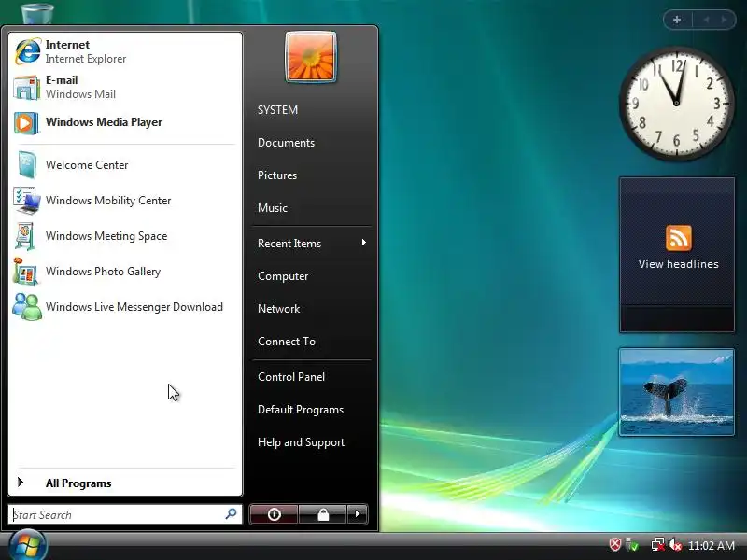Launch Windows Mobility Center icon
This screenshot has width=747, height=560.
[x=27, y=201]
